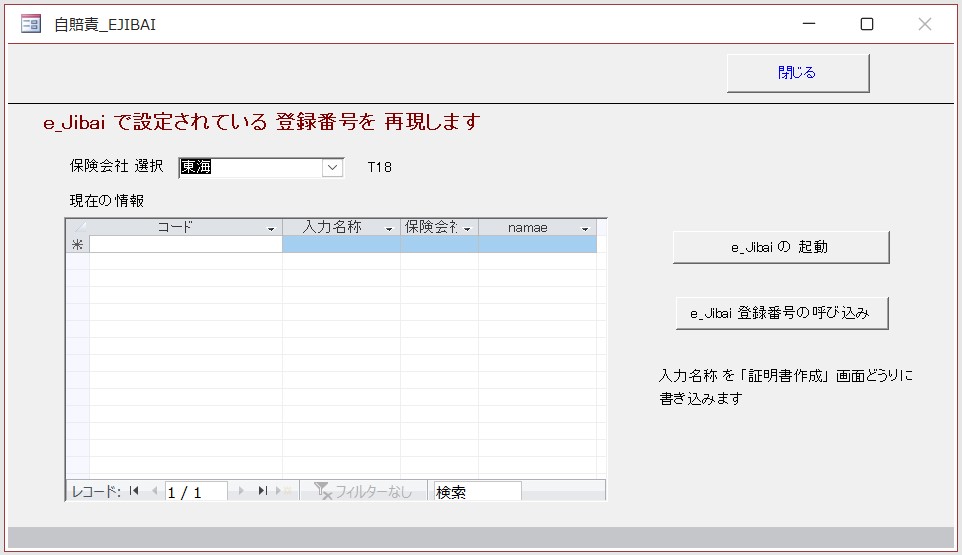Open the 保険会社 column filter arrow
The width and height of the screenshot is (962, 555).
[x=468, y=229]
